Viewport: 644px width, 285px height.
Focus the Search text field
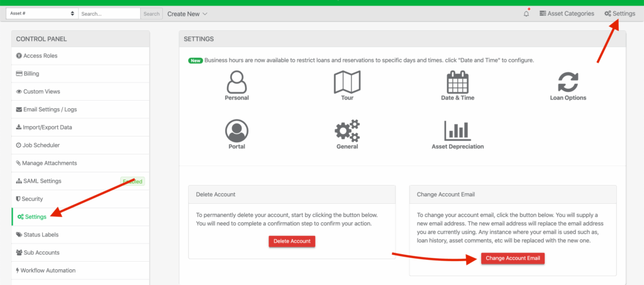pos(109,14)
